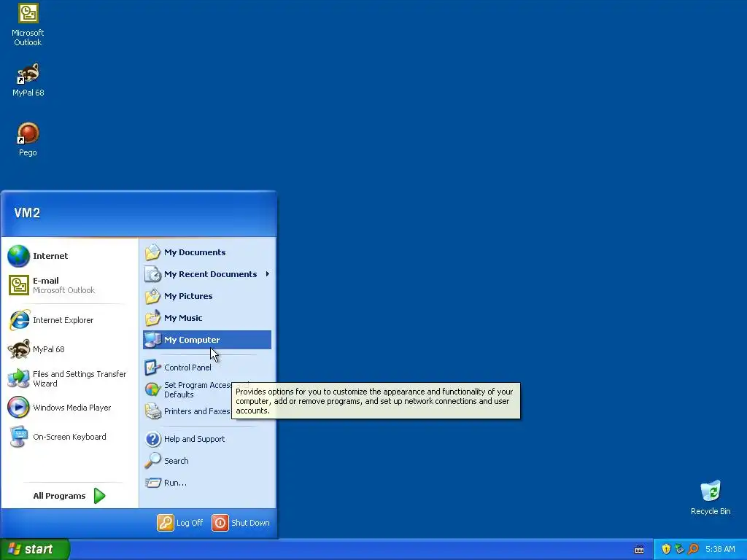
Task: Click the Start button
Action: click(35, 549)
